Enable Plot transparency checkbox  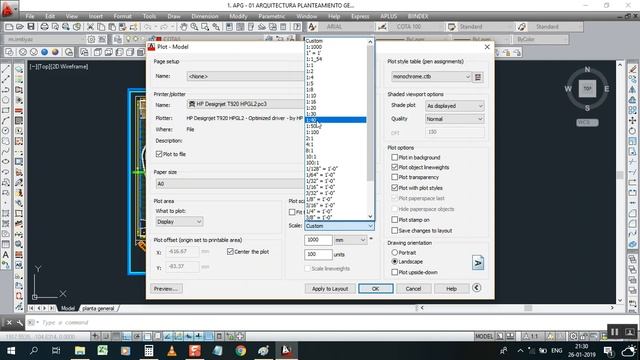[395, 177]
